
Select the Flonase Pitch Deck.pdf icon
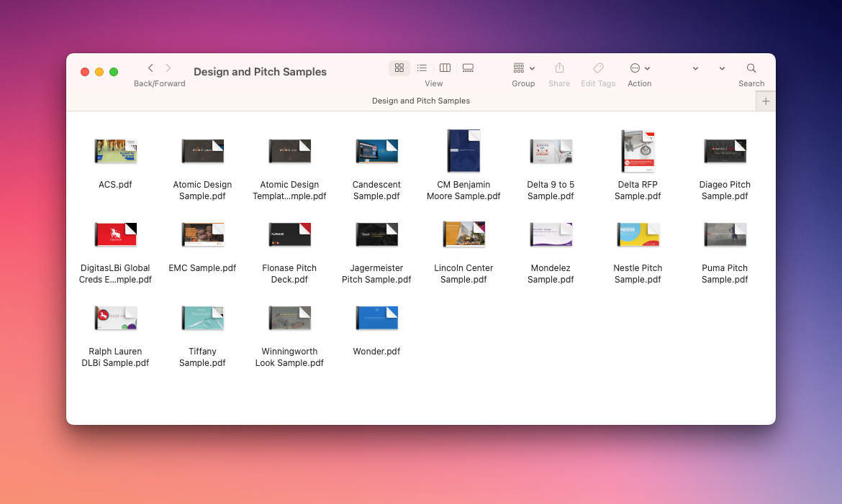click(x=289, y=234)
